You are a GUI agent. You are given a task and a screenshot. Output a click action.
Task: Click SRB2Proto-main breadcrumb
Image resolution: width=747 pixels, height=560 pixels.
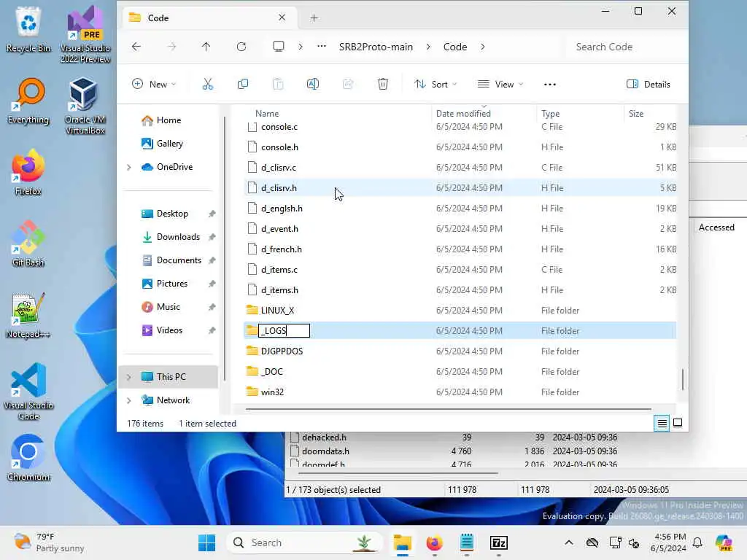[376, 47]
